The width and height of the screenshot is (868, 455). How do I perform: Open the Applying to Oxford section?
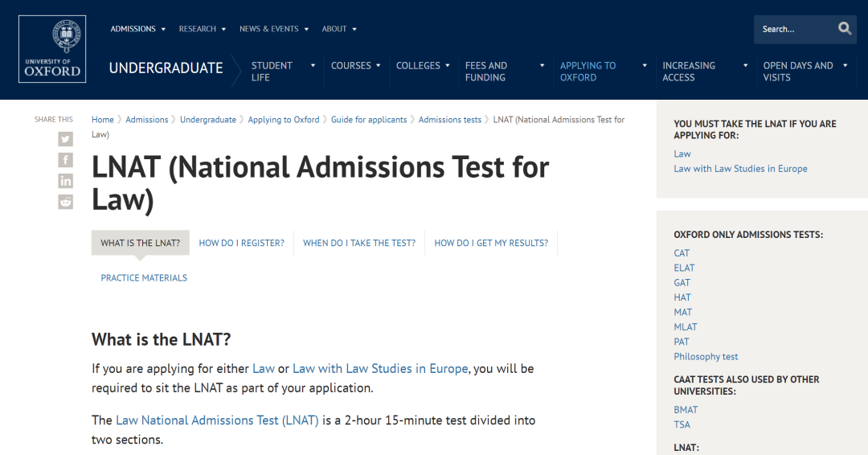[588, 72]
